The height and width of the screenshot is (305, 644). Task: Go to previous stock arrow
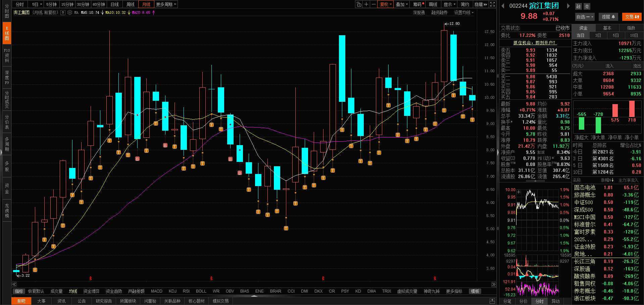(503, 6)
